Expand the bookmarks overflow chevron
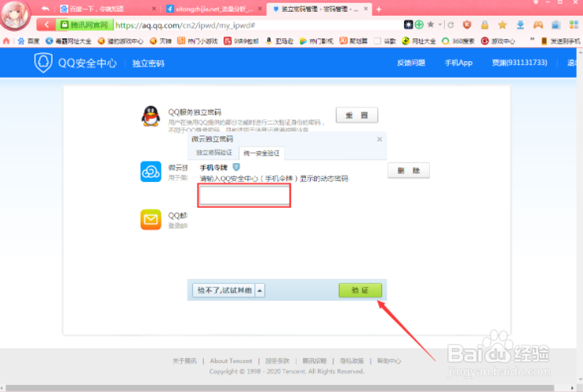583x392 pixels. point(532,39)
